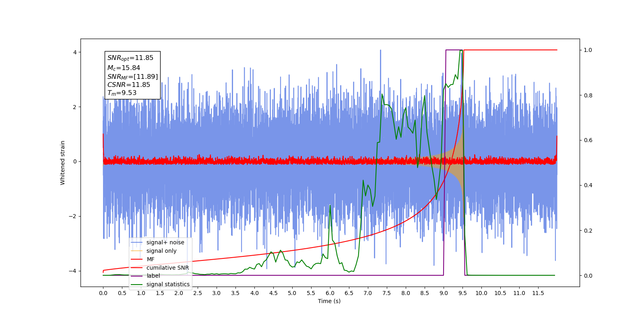Click the 'Whitened strain' y-axis label

coord(62,163)
